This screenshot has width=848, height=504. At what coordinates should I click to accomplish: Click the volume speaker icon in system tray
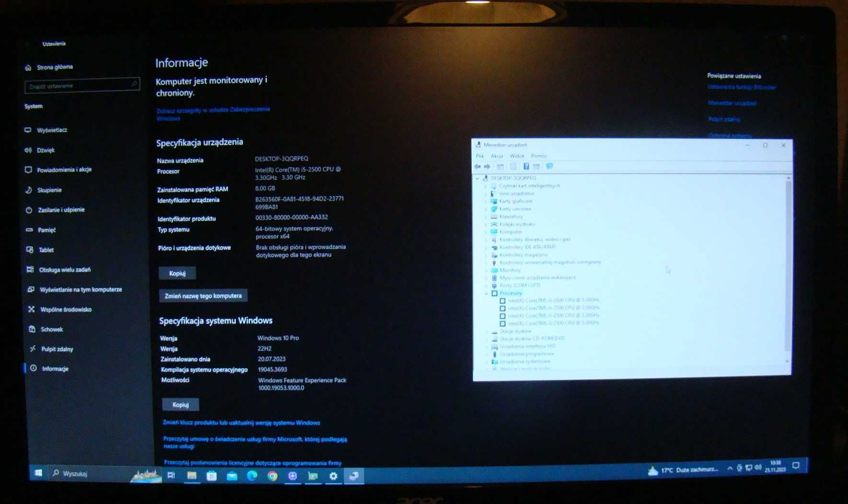pos(758,467)
